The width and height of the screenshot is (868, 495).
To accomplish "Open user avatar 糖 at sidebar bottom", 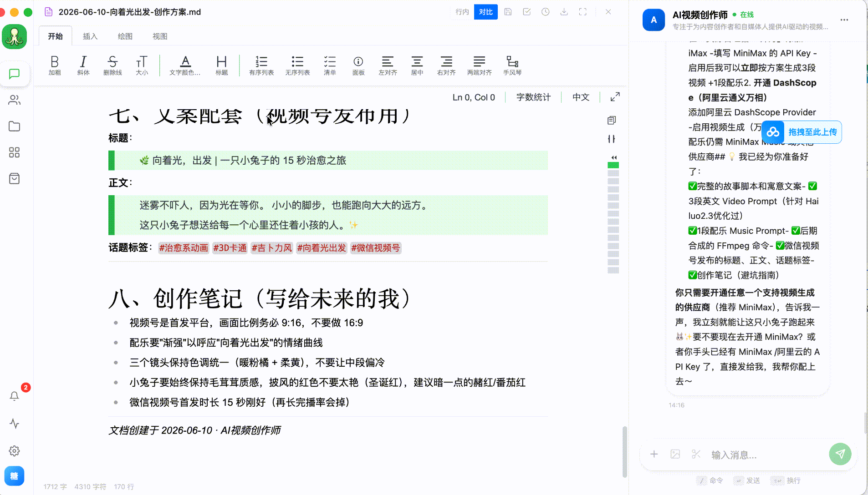I will point(15,476).
